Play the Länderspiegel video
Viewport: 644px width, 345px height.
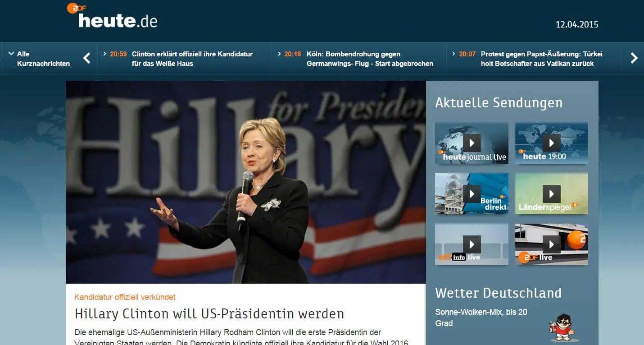coord(551,193)
